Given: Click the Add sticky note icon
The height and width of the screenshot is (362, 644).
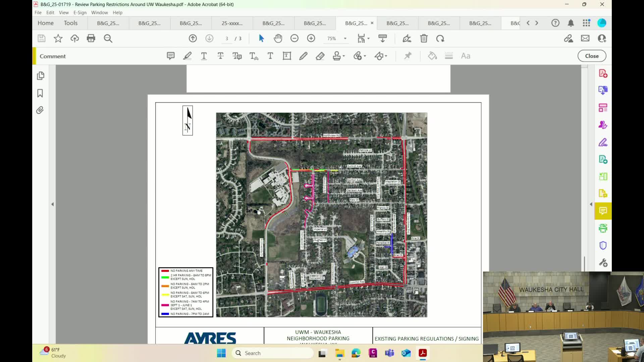Looking at the screenshot, I should (x=170, y=56).
